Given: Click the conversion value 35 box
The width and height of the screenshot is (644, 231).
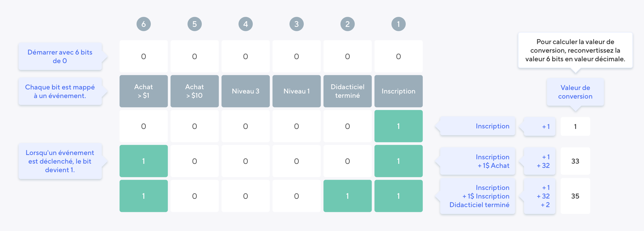Looking at the screenshot, I should 575,196.
